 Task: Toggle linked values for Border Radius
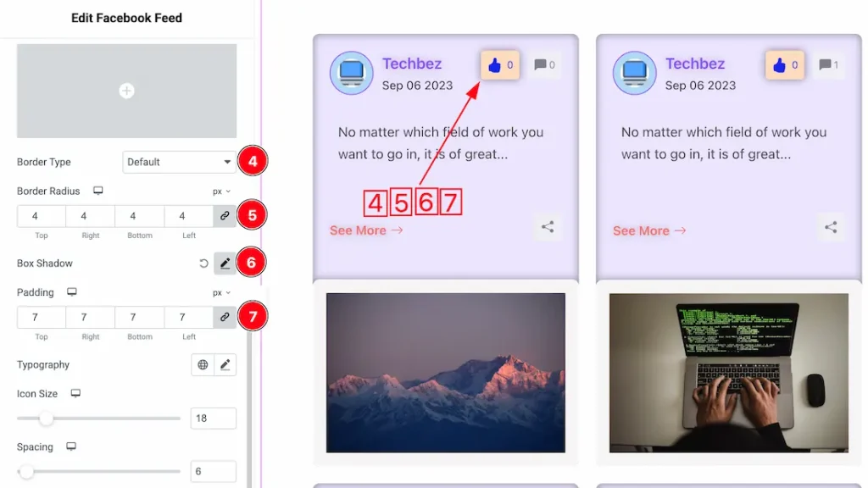(x=225, y=216)
